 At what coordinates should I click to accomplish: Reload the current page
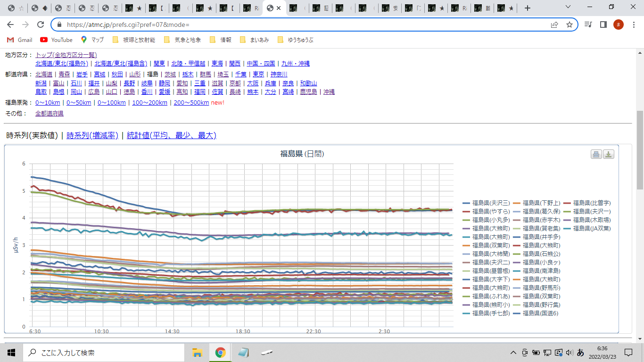tap(41, 25)
